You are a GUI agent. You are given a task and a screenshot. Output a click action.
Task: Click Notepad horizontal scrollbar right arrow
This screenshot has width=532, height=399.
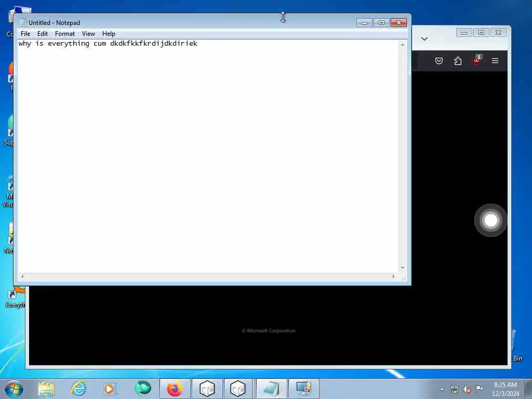click(394, 276)
